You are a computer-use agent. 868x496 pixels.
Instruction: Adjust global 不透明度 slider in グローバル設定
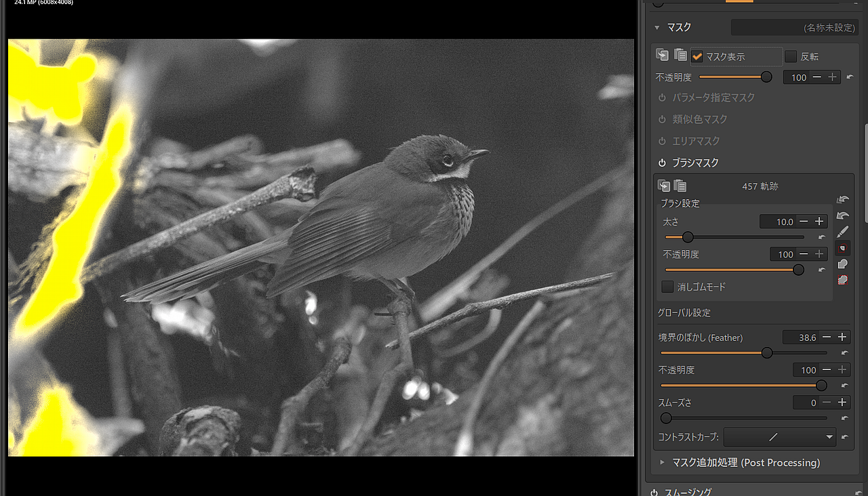[x=744, y=386]
